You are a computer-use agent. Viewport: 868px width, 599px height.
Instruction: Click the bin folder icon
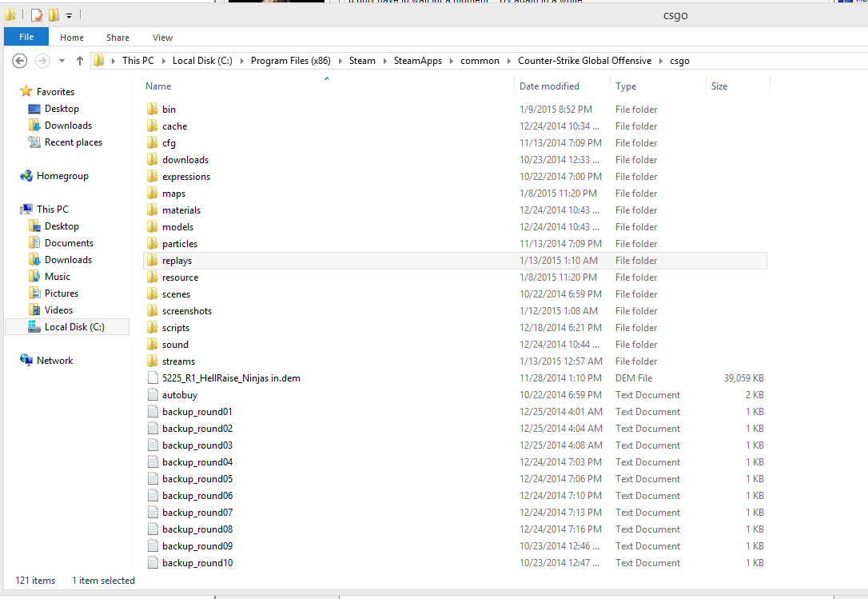click(152, 109)
